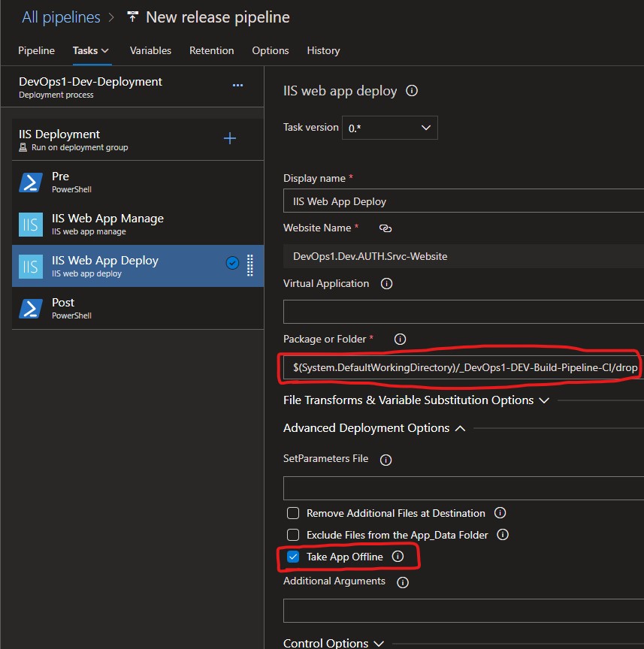Switch to the History tab
The height and width of the screenshot is (649, 644).
coord(323,50)
